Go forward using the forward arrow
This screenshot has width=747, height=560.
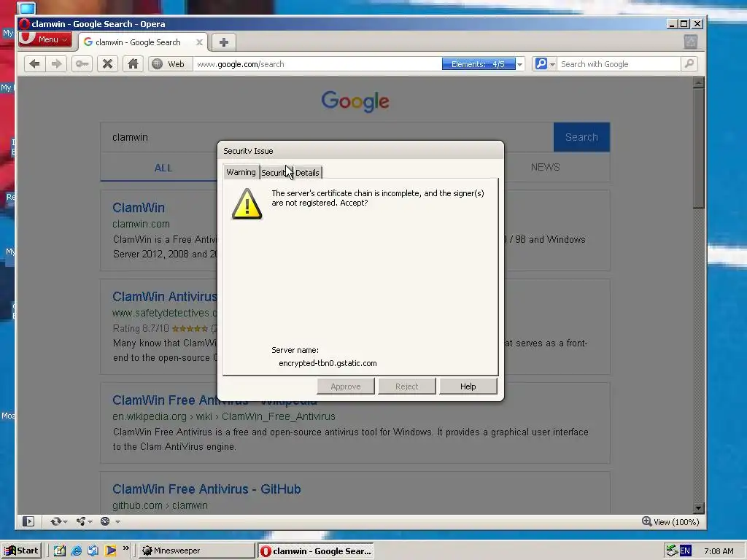[x=57, y=64]
